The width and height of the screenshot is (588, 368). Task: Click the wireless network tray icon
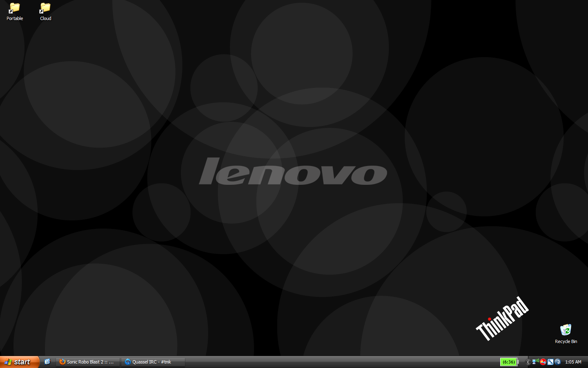pyautogui.click(x=535, y=362)
